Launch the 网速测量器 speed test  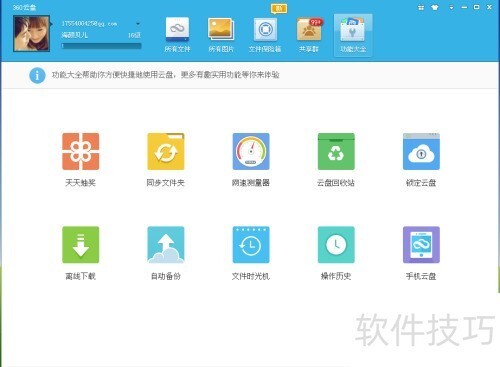pos(251,151)
